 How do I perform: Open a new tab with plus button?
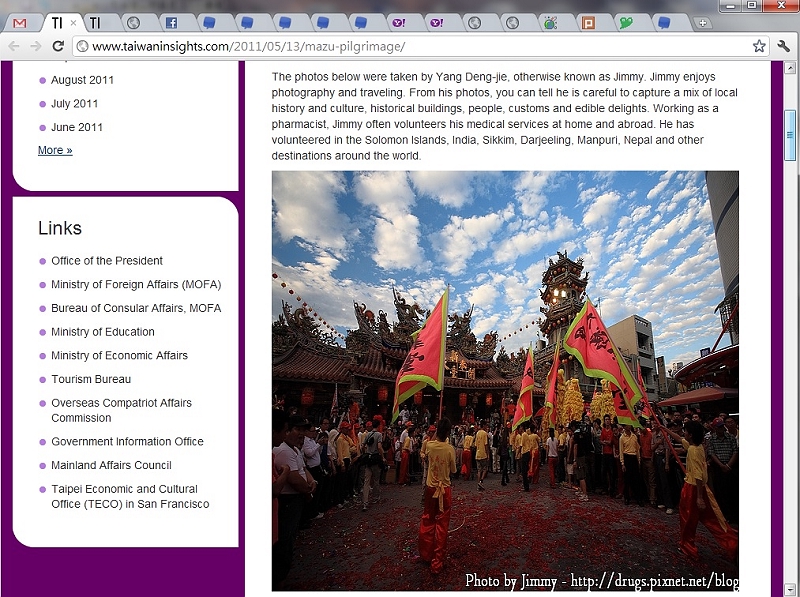[703, 23]
